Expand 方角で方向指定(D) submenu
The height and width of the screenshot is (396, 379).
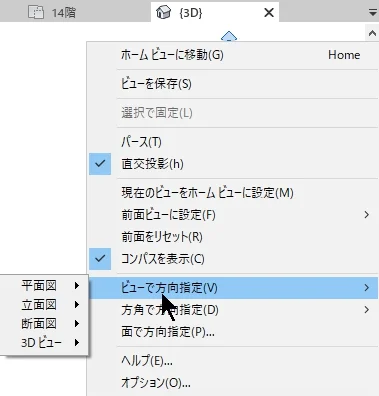(233, 310)
